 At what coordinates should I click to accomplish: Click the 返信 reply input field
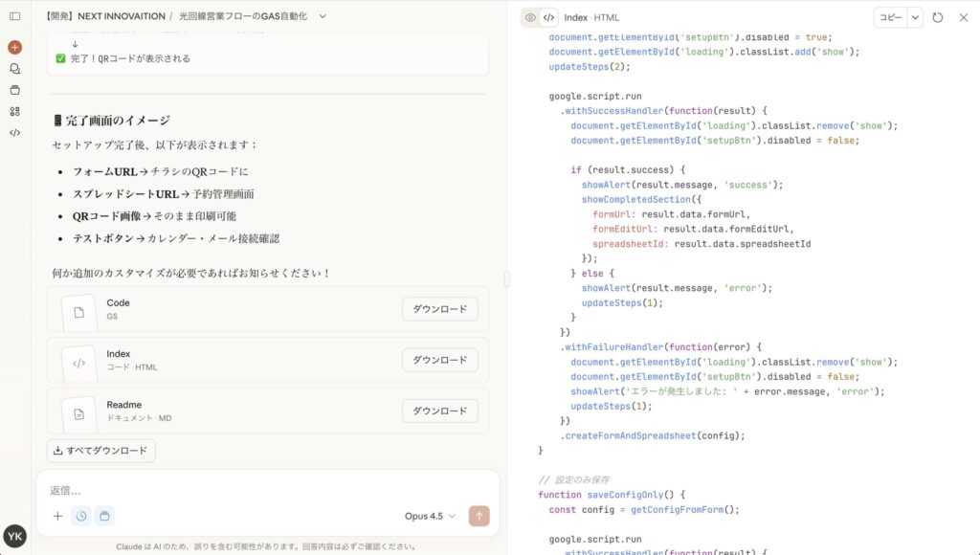(x=268, y=490)
